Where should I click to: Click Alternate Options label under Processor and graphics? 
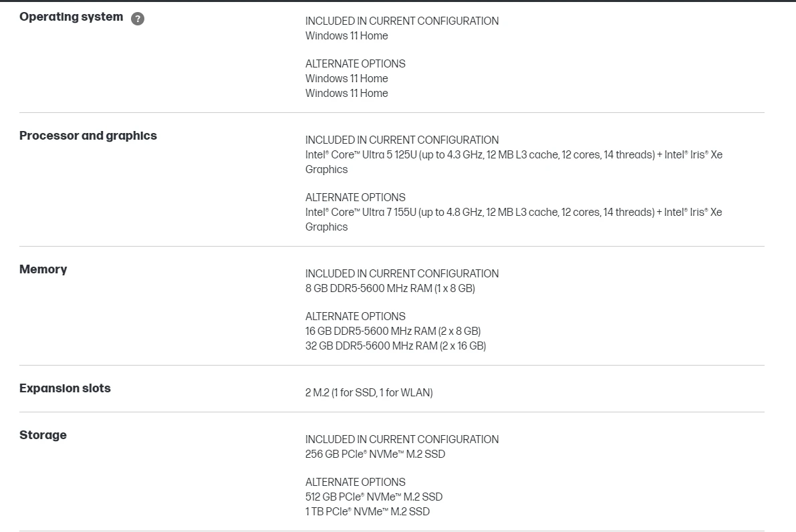click(x=355, y=198)
